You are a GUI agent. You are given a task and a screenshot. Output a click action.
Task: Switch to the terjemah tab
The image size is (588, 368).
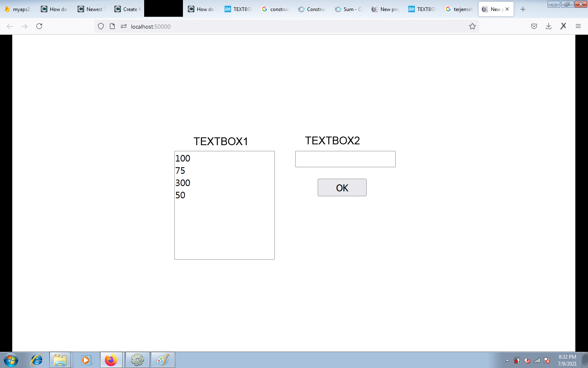(x=459, y=9)
